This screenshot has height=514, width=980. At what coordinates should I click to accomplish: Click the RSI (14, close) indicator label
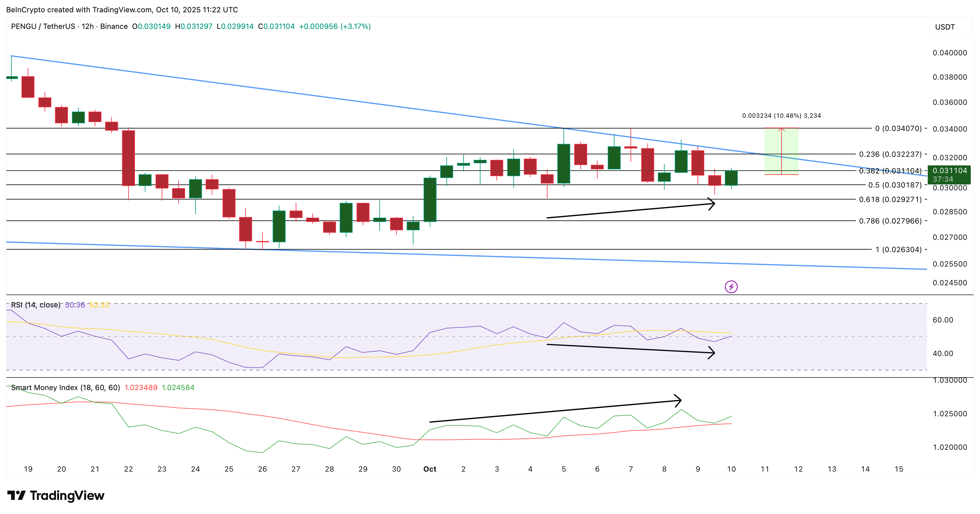click(x=35, y=305)
